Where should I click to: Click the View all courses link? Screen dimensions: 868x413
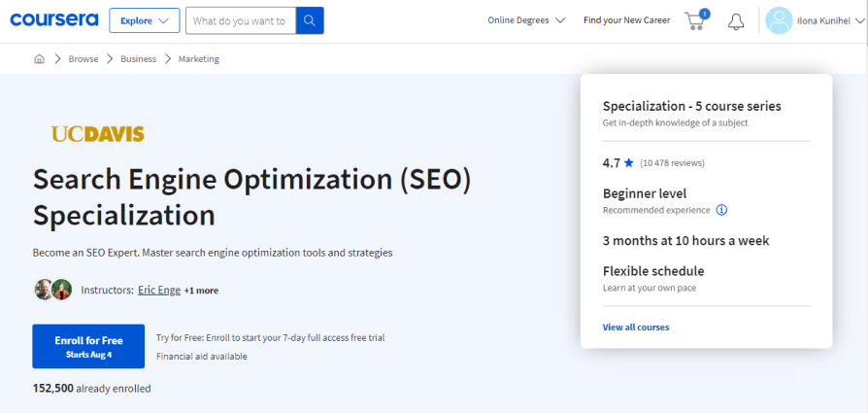635,327
